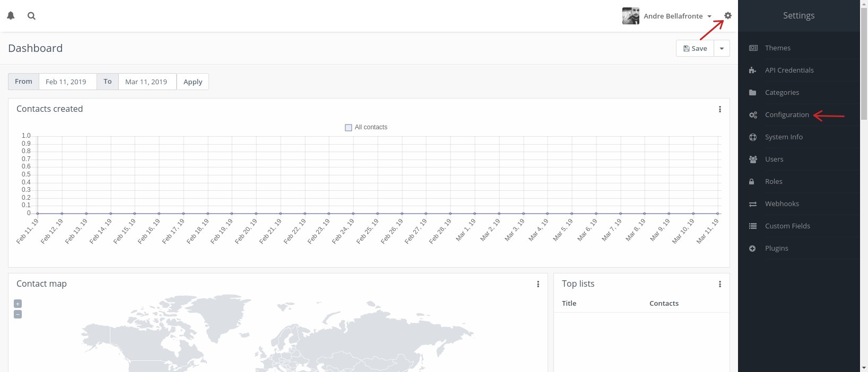Click the settings gear icon
868x372 pixels.
point(728,16)
